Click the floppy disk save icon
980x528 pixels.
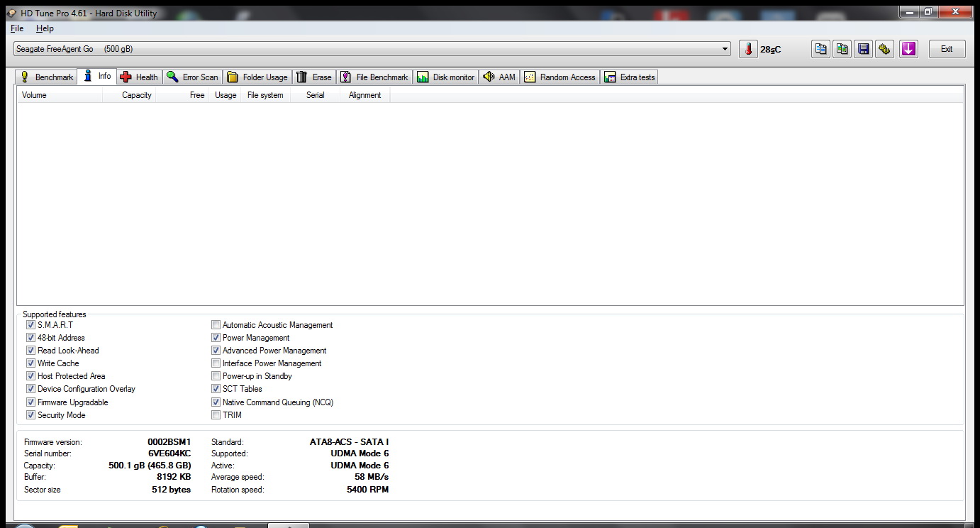click(863, 49)
